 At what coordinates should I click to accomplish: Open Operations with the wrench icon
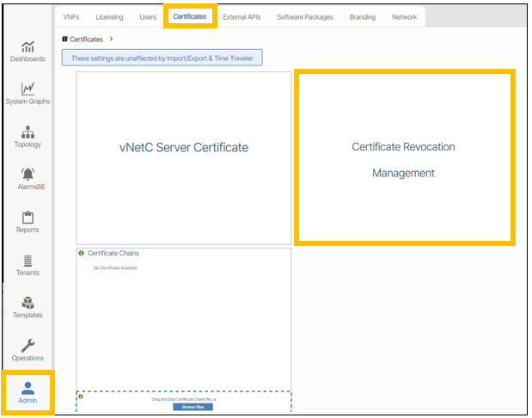[x=28, y=349]
